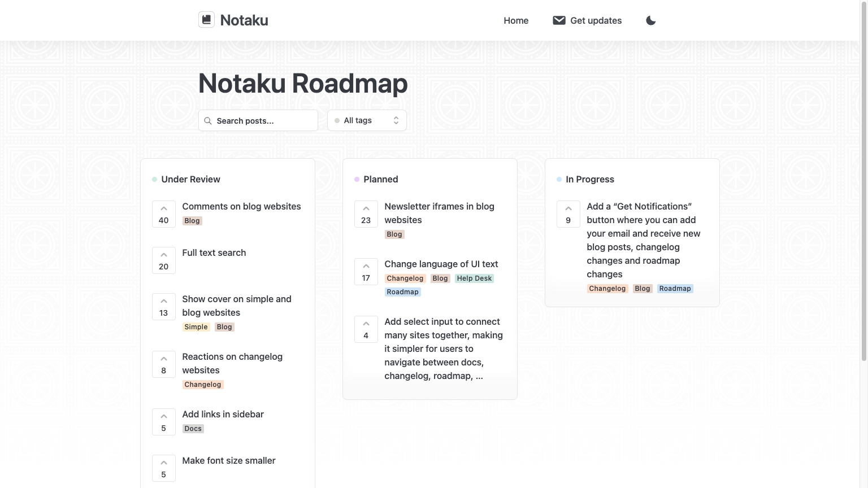Open the Add links in sidebar post

[x=223, y=414]
